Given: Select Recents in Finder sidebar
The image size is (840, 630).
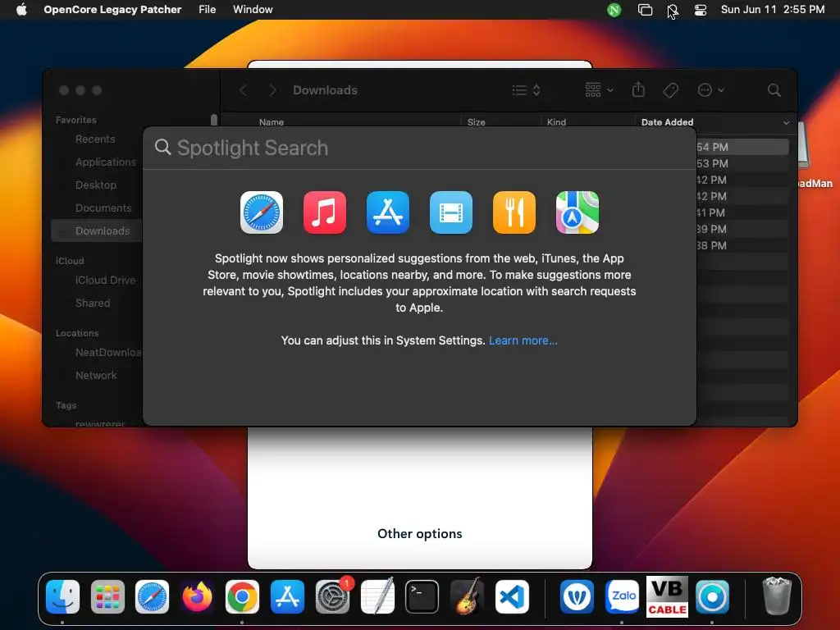Looking at the screenshot, I should (95, 139).
